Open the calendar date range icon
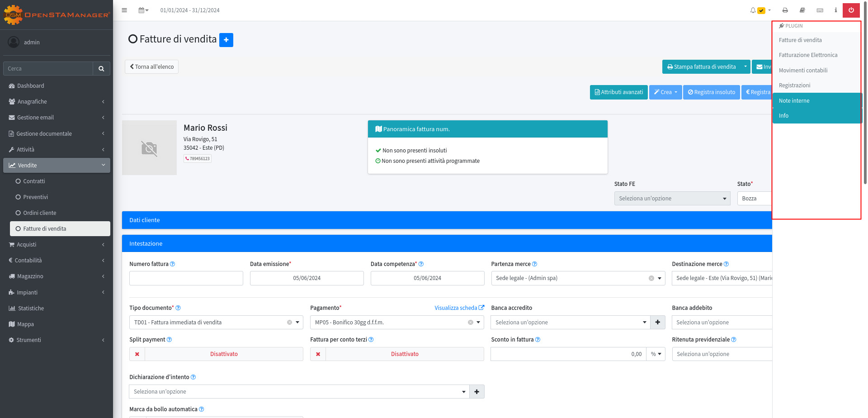The width and height of the screenshot is (868, 418). coord(143,10)
